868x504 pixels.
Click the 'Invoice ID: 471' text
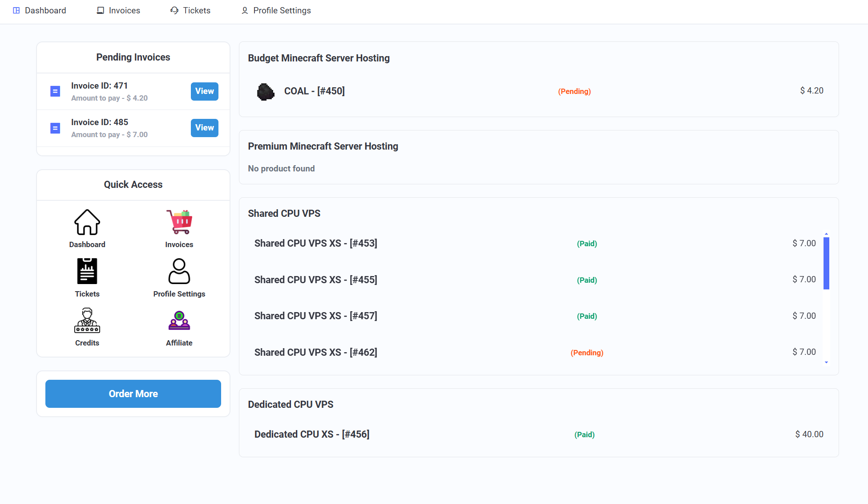100,85
